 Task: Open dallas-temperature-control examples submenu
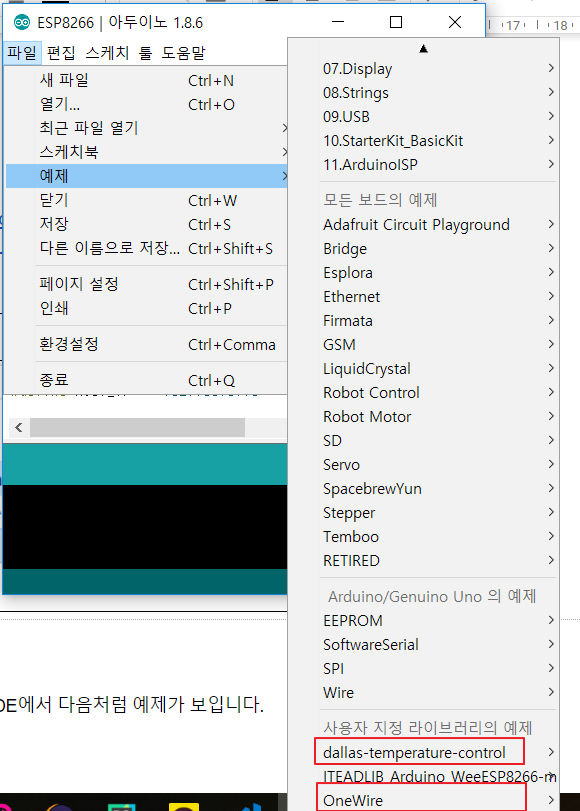(438, 752)
